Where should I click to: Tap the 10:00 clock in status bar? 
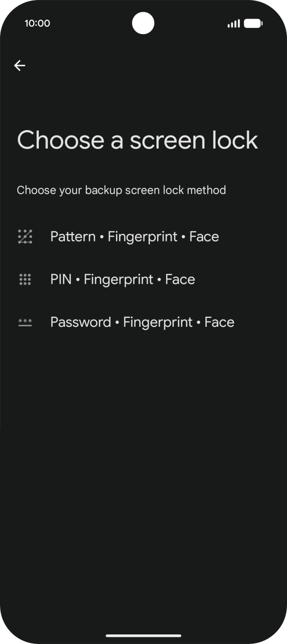coord(38,23)
